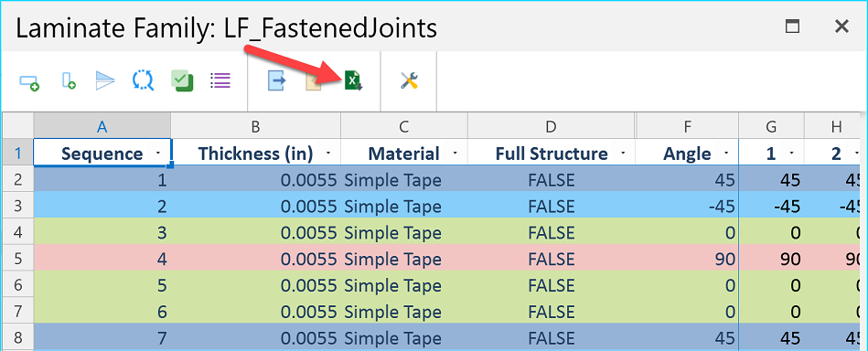Click Sequence cell with value 5
The image size is (868, 351).
click(102, 285)
